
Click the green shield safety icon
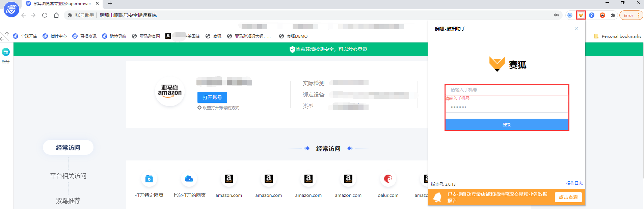[292, 49]
